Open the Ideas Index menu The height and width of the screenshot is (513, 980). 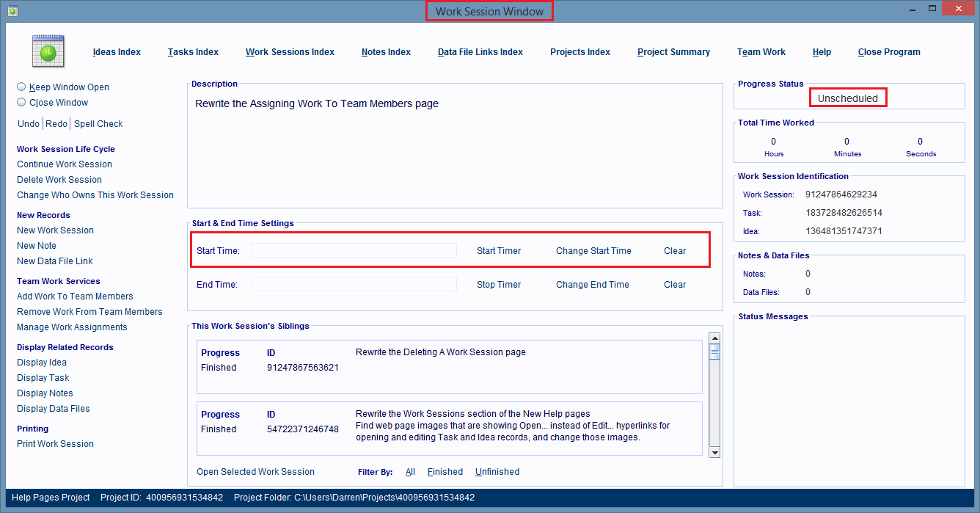117,52
